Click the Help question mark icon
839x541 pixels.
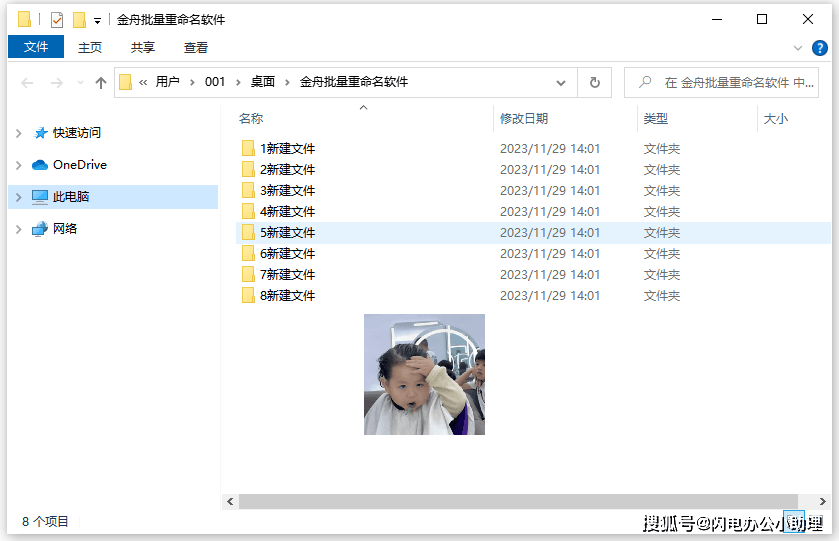point(819,48)
